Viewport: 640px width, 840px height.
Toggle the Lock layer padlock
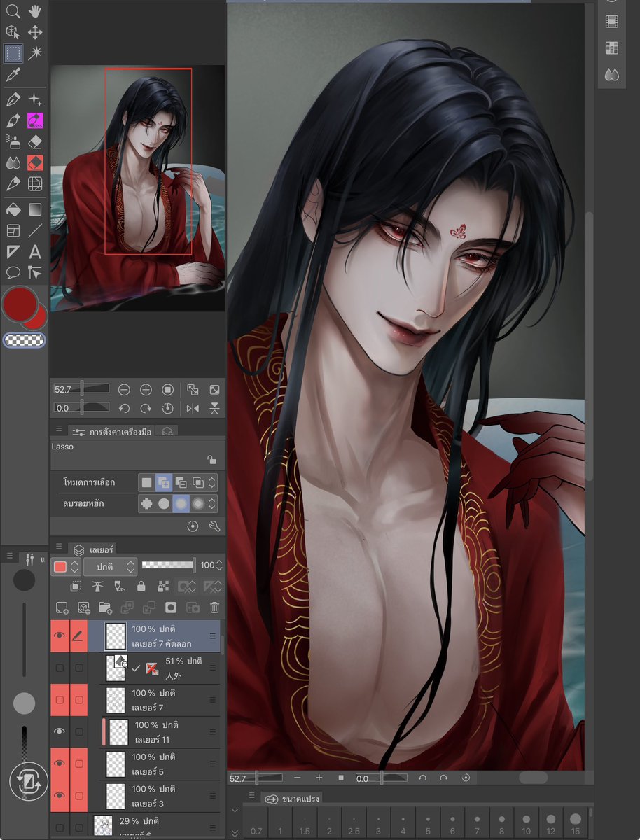(x=141, y=587)
